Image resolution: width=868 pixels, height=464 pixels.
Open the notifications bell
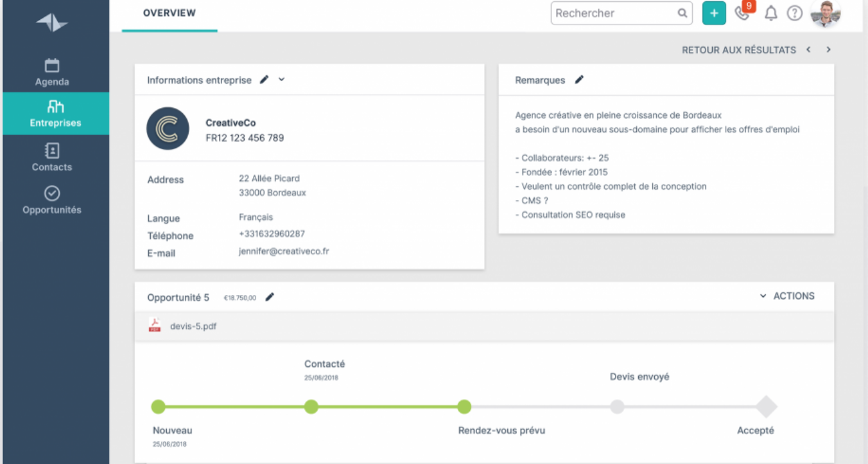(771, 13)
